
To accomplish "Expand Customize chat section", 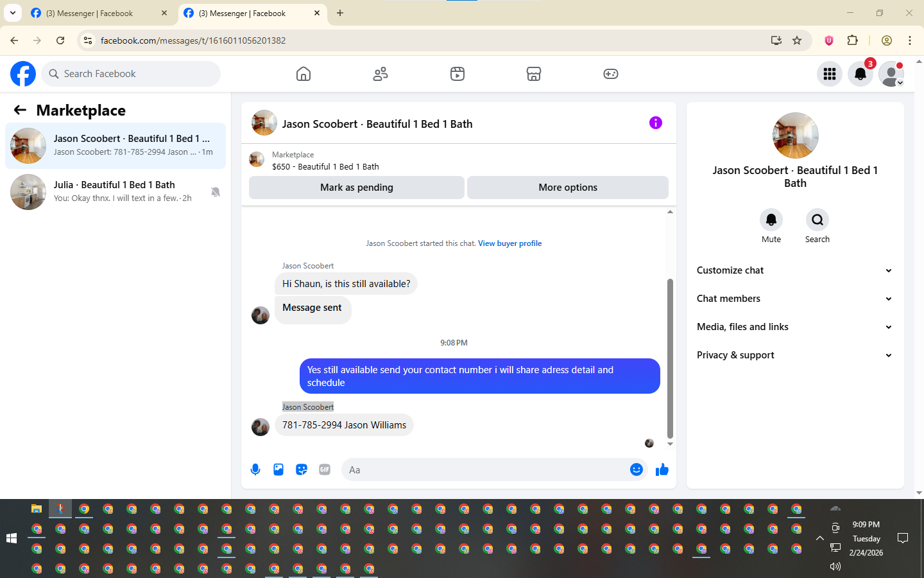I will [795, 270].
